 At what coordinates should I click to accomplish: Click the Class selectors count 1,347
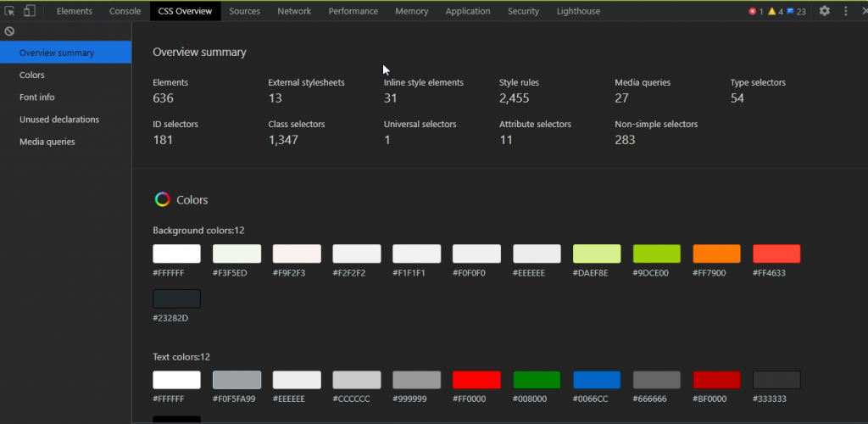pos(283,140)
